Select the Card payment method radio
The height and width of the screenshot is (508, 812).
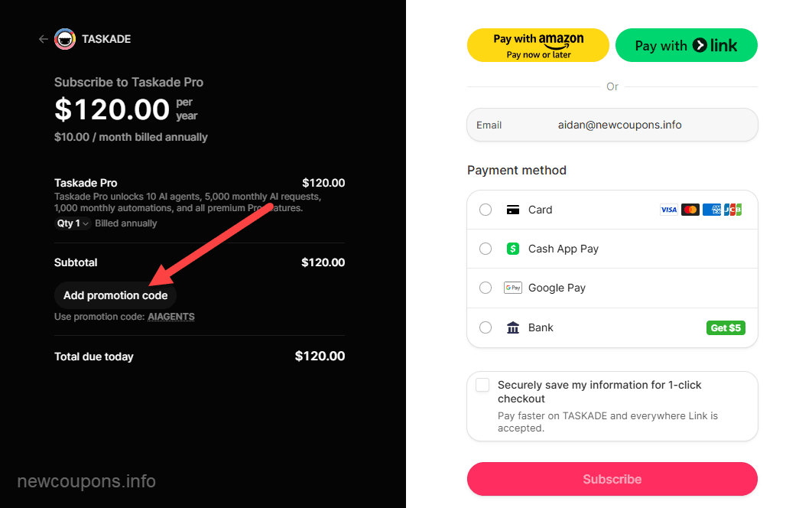tap(486, 209)
